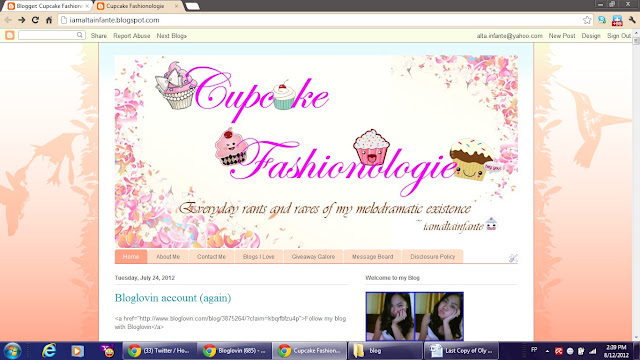Select the Home page tab
Screen dimensions: 640x360
[131, 257]
